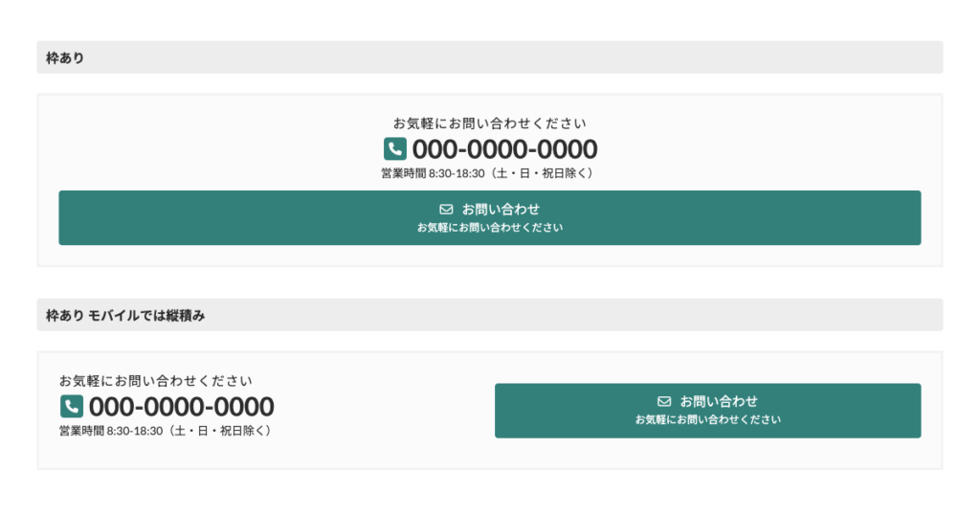980x515 pixels.
Task: Select the left-aligned phone number 000-0000-0000
Action: point(181,407)
